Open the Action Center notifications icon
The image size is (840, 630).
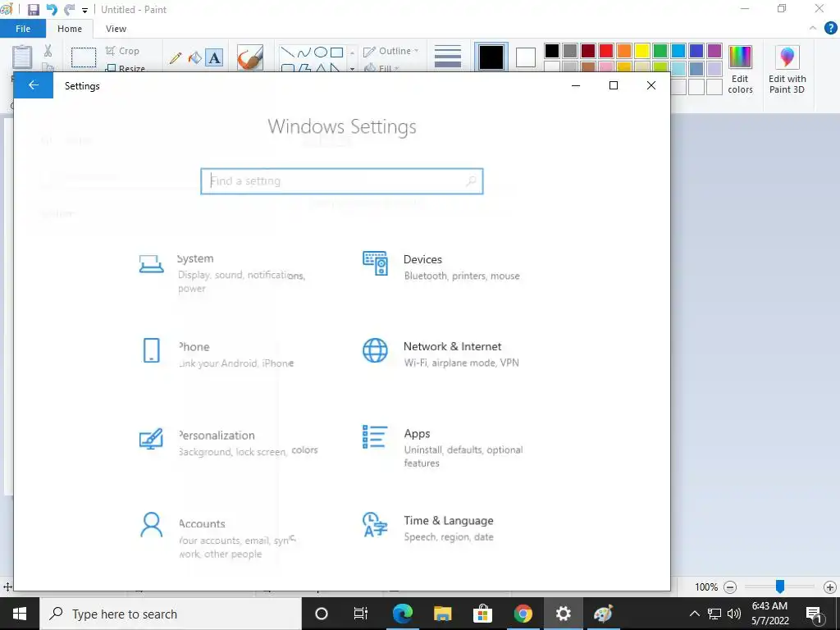pos(815,614)
